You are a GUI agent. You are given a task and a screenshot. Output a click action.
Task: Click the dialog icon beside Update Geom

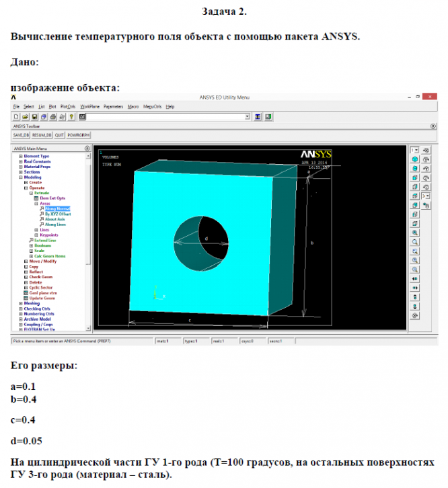pos(26,298)
